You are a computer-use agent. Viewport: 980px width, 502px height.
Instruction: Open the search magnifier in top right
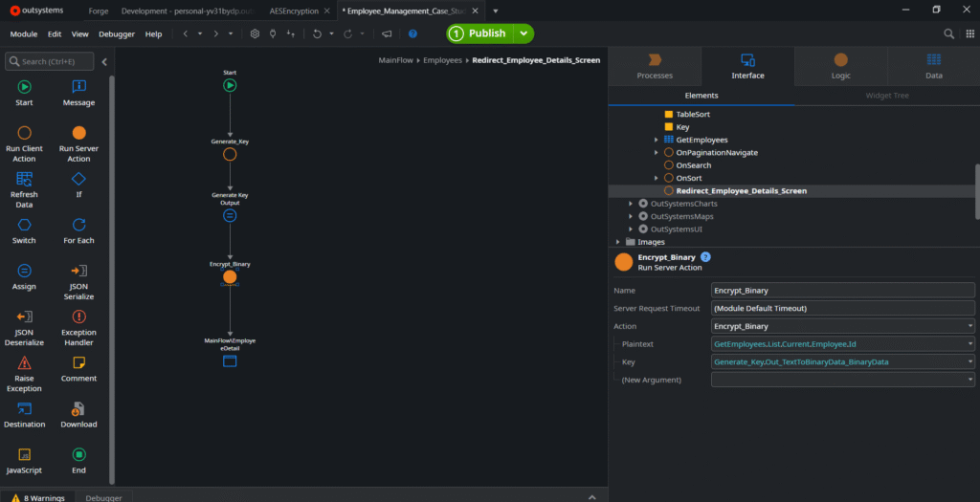948,33
